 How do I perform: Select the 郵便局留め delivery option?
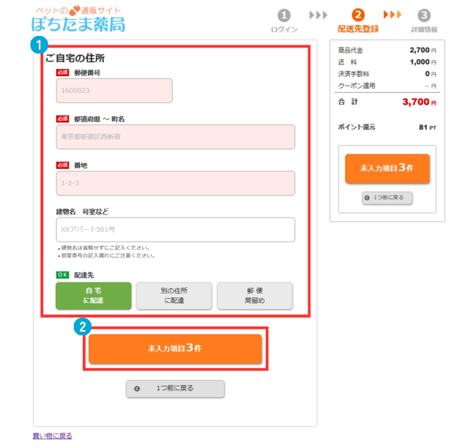point(255,296)
